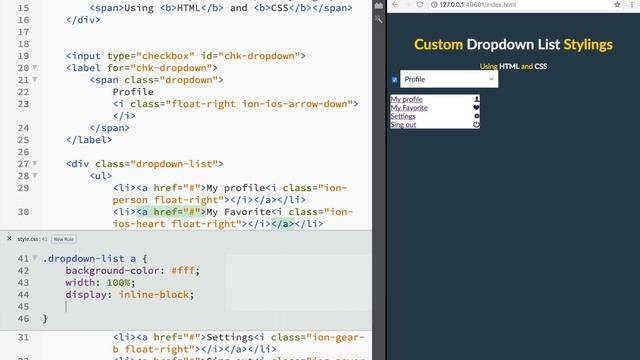The image size is (640, 360).
Task: Click the <ul> tag on line 28
Action: [101, 176]
